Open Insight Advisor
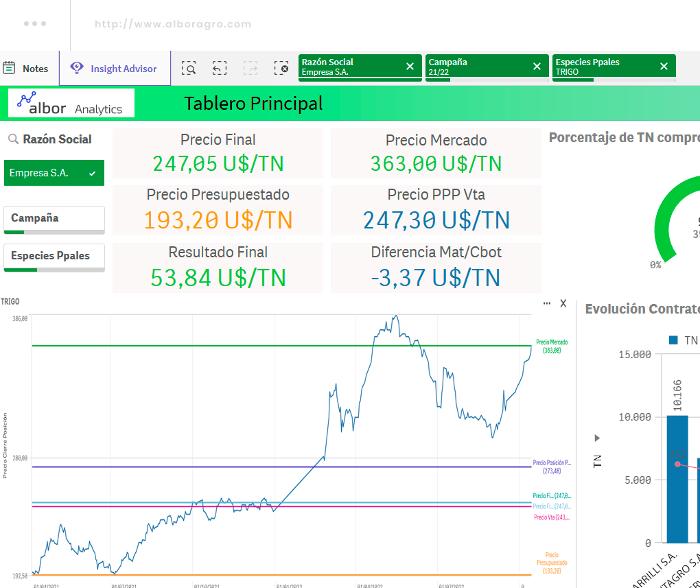 pyautogui.click(x=114, y=69)
